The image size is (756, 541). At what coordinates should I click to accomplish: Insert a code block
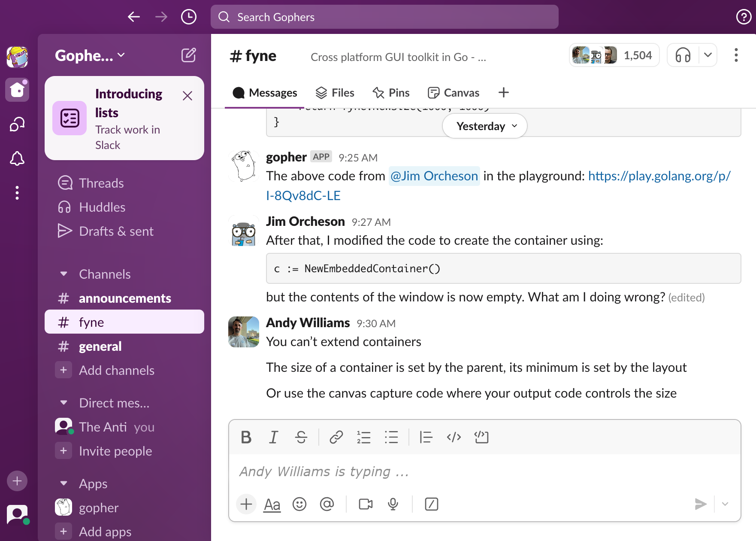[481, 437]
